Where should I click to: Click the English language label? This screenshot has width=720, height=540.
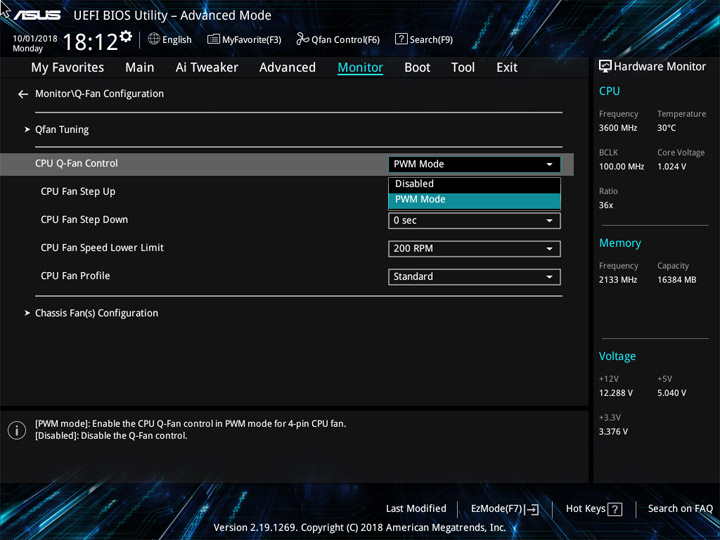[x=177, y=40]
